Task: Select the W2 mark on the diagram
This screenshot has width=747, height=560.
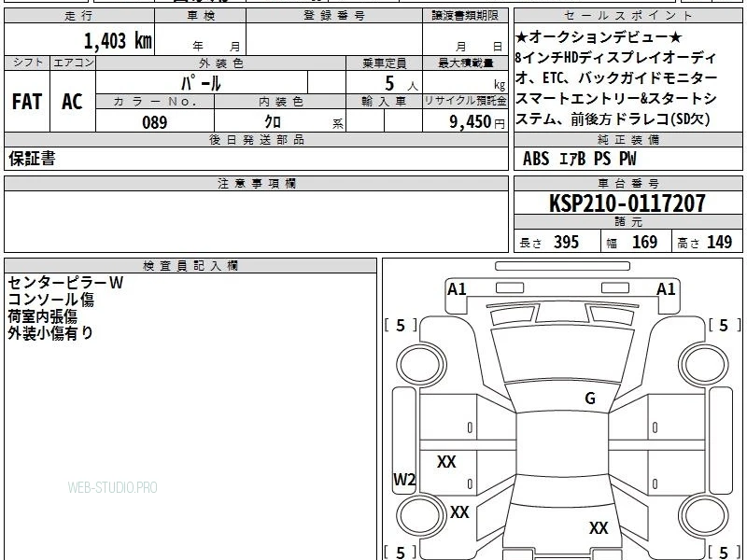Action: [404, 479]
